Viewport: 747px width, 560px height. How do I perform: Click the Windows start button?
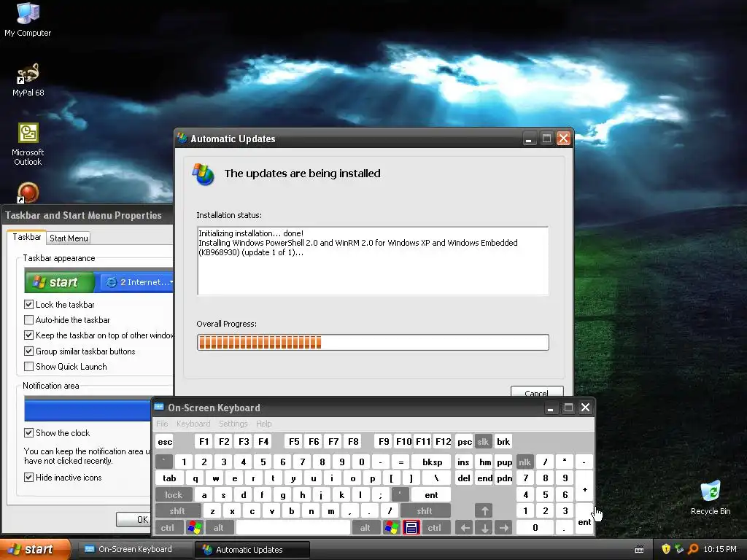click(x=35, y=549)
